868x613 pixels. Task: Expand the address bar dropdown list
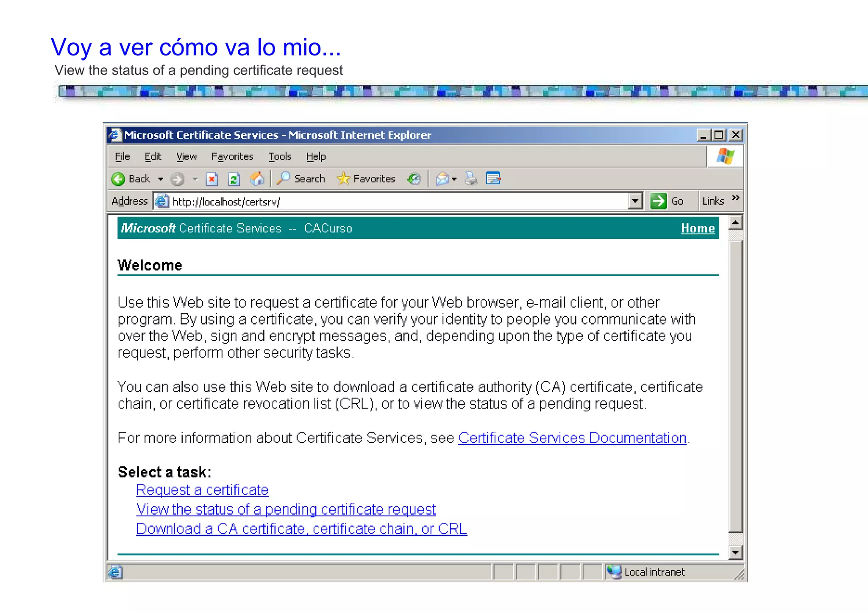[635, 201]
